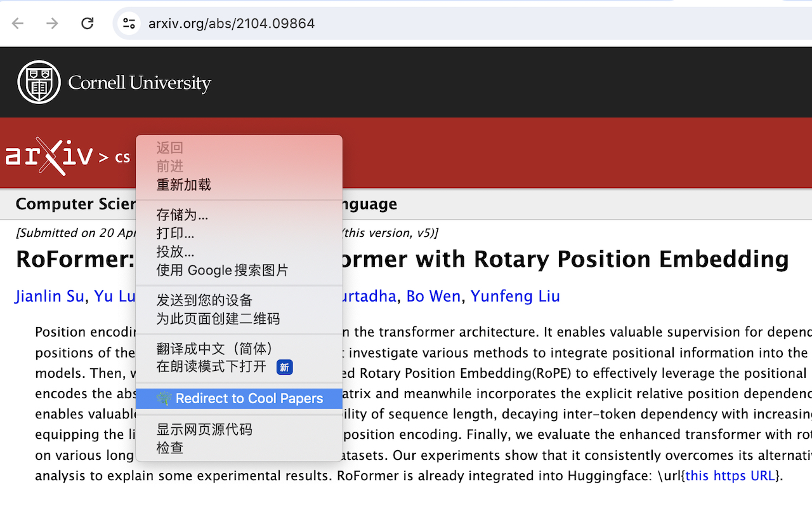Select 重新加载 from the context menu

[x=183, y=185]
